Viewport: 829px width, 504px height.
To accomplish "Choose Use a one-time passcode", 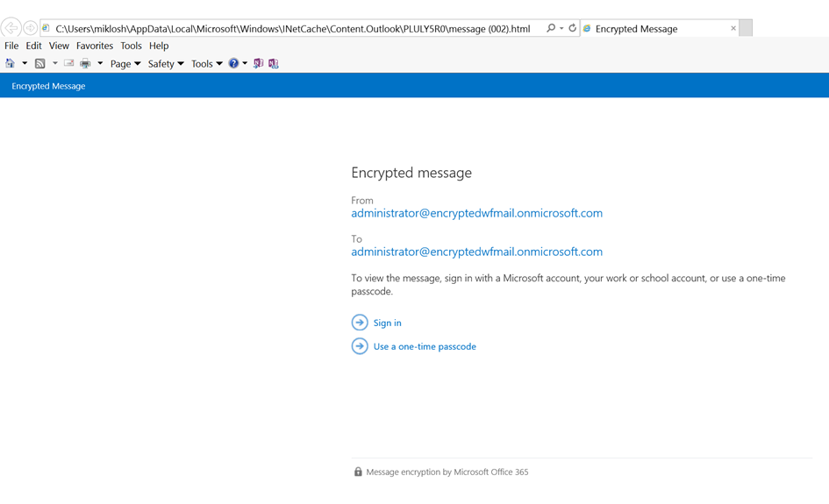I will coord(425,346).
